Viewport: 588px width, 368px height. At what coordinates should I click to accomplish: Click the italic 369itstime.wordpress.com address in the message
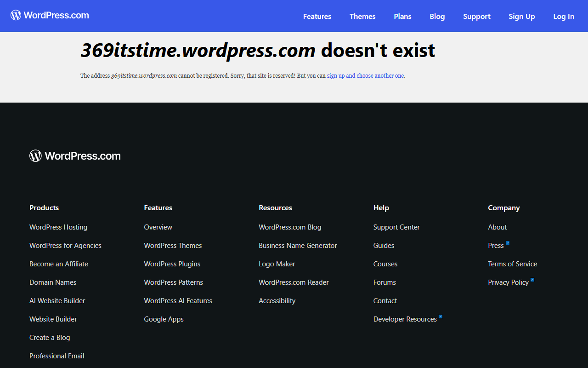(x=144, y=76)
